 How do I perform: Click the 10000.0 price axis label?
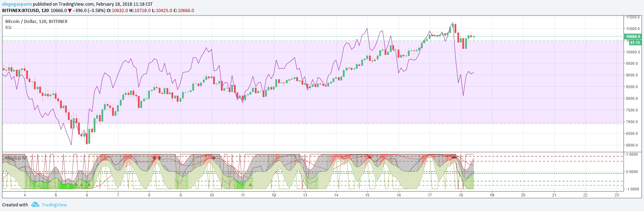click(633, 52)
